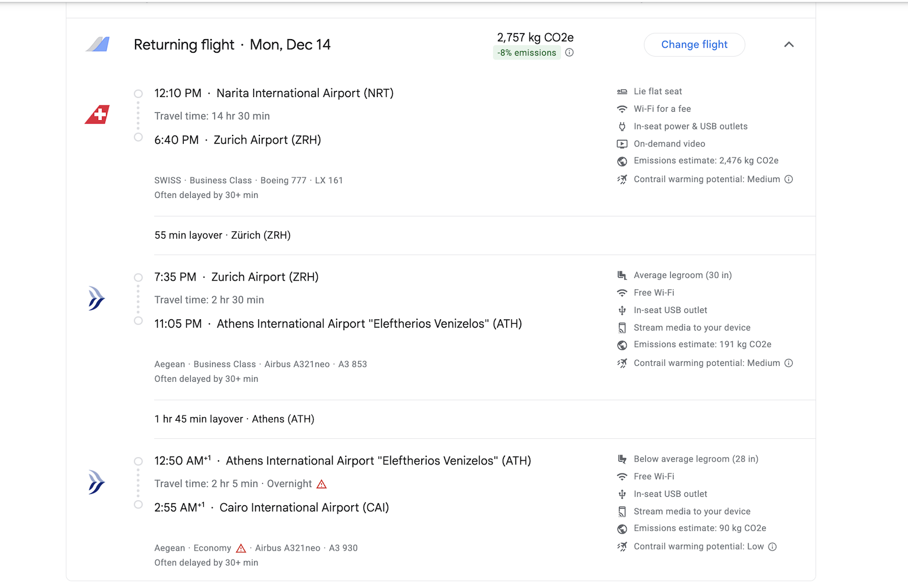Click '7:35 PM · Zurich Airport (ZRH)' departure
The image size is (908, 588).
(x=237, y=277)
